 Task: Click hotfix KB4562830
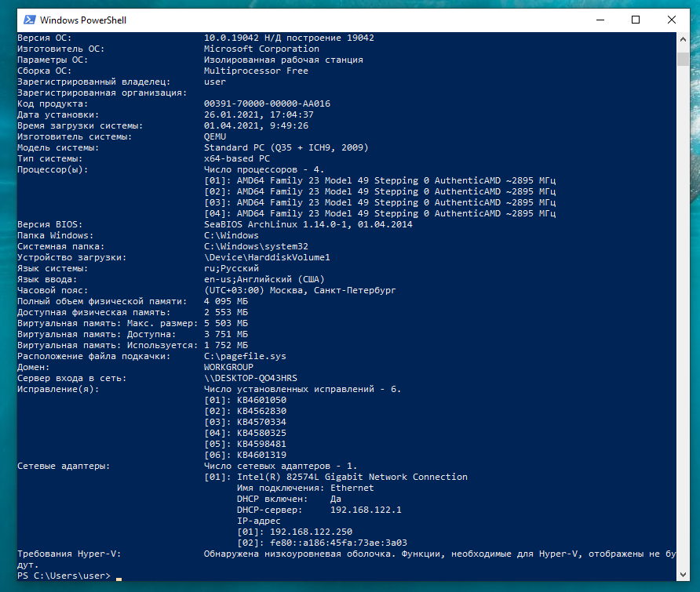coord(261,411)
